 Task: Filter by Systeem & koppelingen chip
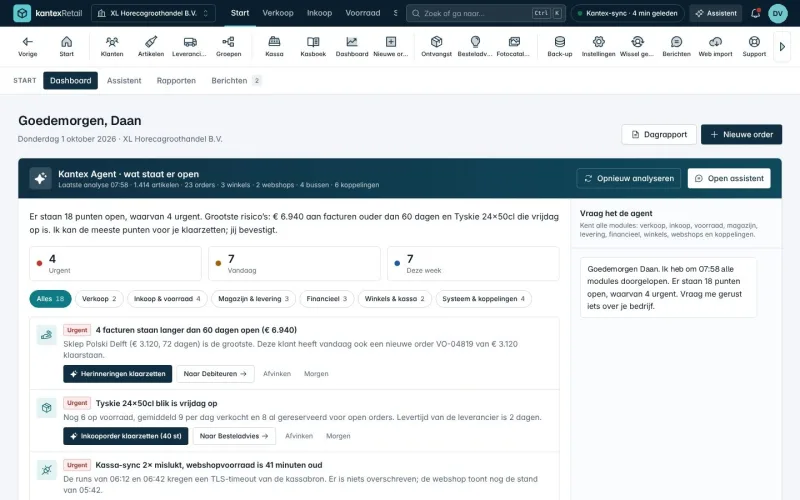click(483, 299)
